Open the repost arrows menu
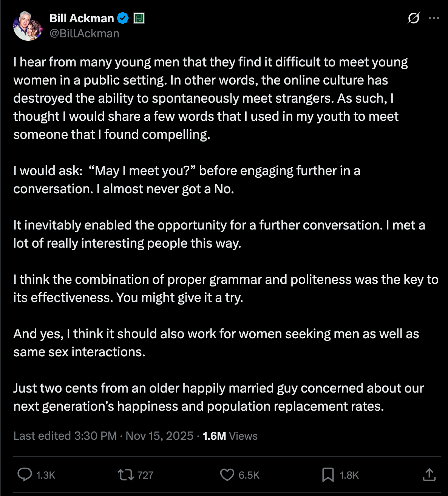448x496 pixels. [126, 474]
